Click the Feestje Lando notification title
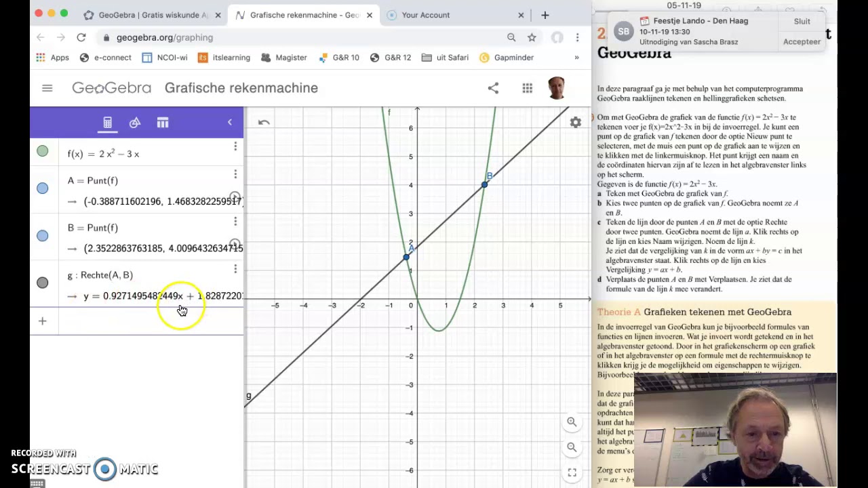 [x=701, y=21]
